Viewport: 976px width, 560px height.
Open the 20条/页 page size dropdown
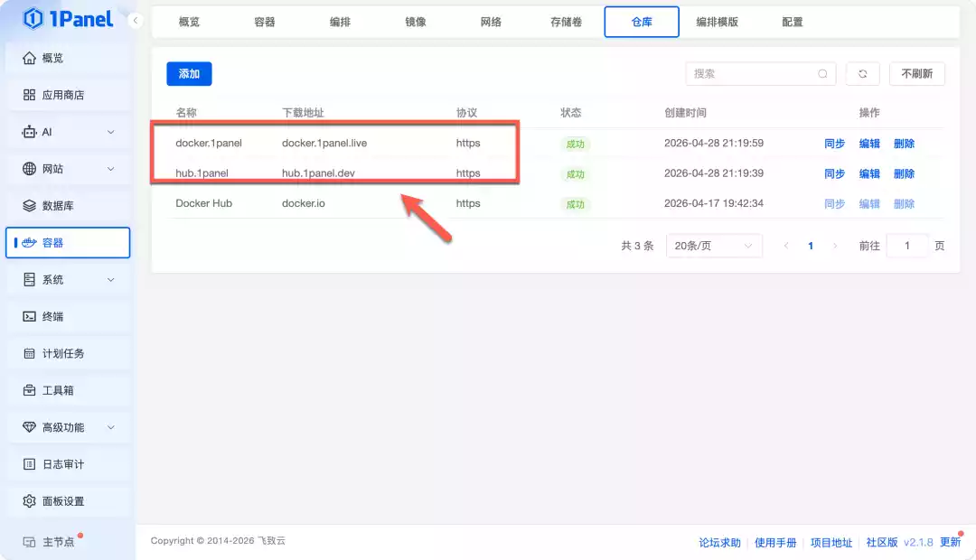pos(714,245)
